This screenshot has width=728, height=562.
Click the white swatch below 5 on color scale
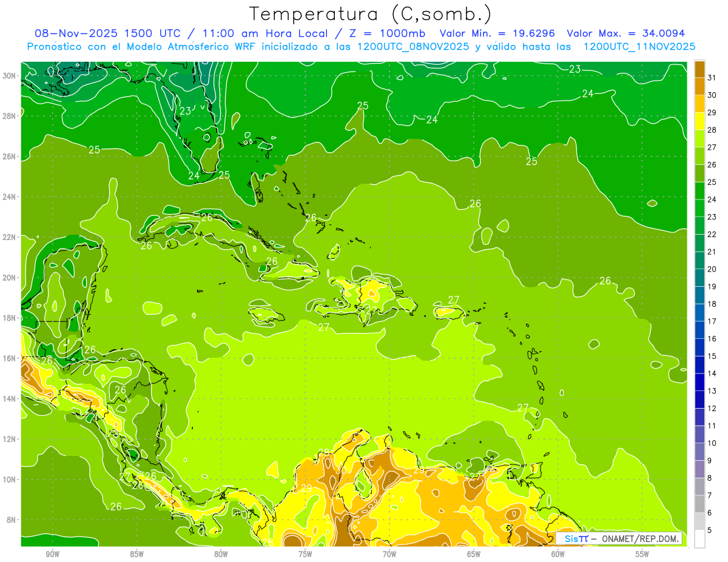699,539
